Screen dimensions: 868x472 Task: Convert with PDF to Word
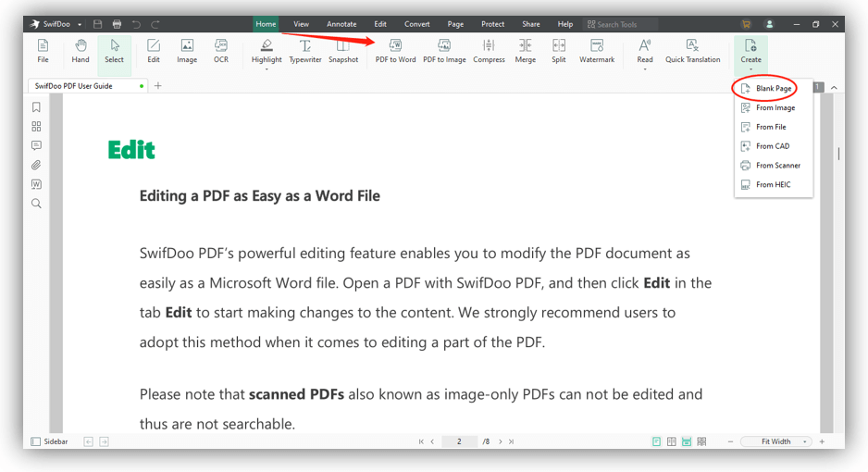pyautogui.click(x=395, y=52)
